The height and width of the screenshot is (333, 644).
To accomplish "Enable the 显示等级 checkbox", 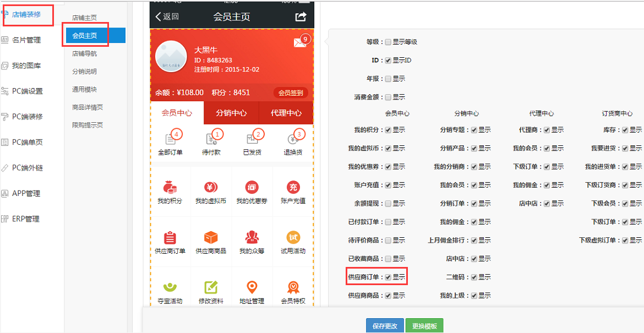I will (388, 42).
